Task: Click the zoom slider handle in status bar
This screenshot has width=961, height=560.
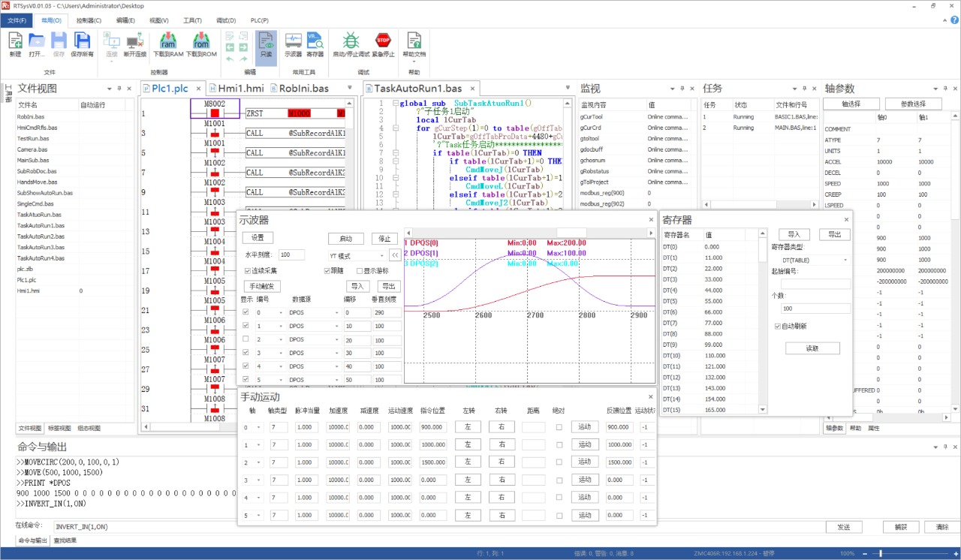Action: coord(881,553)
